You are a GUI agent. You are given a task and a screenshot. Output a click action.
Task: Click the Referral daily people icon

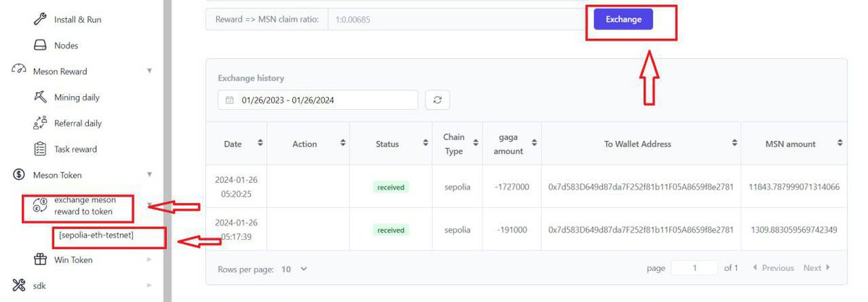(41, 123)
